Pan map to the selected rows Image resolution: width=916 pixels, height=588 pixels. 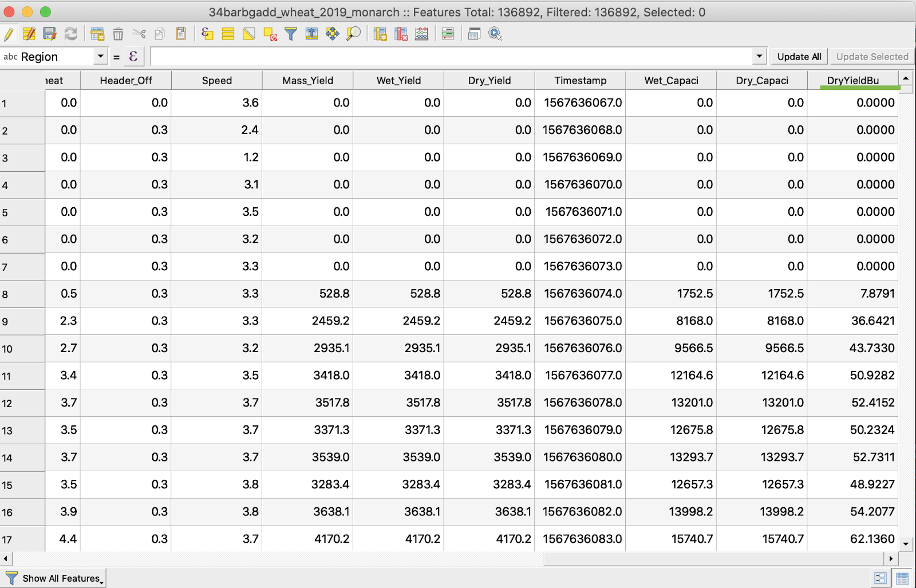pos(333,34)
